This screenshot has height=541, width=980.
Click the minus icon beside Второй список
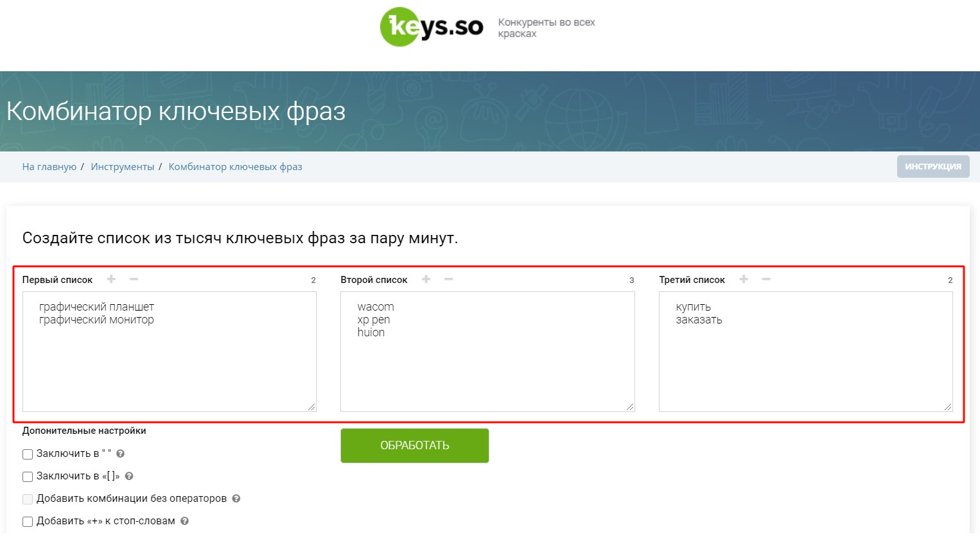coord(448,279)
